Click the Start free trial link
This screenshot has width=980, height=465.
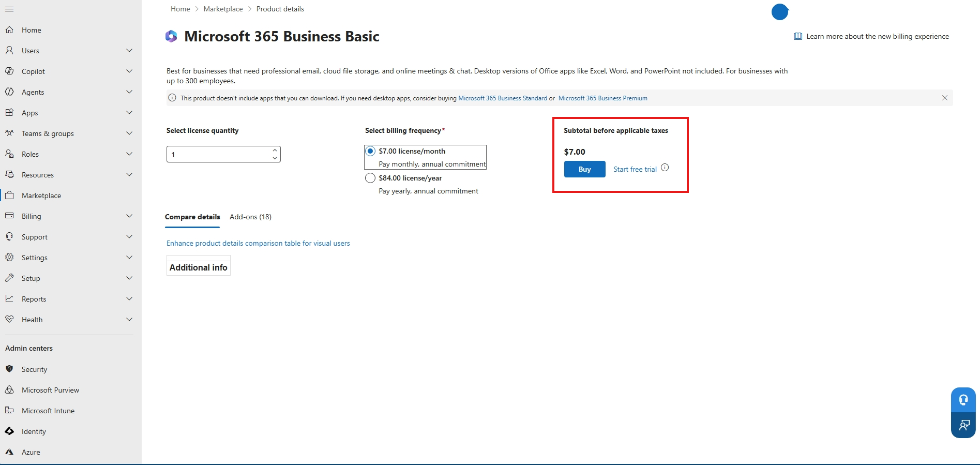pos(635,169)
